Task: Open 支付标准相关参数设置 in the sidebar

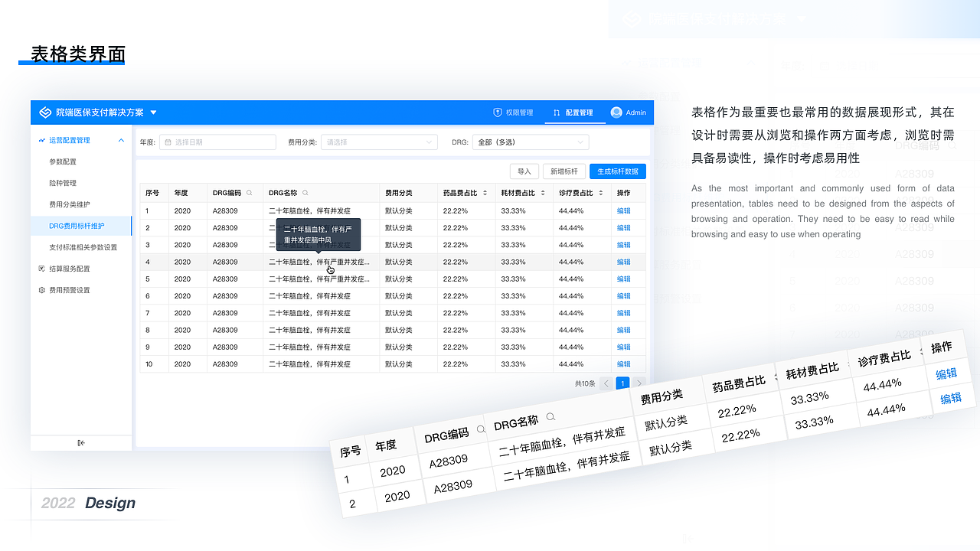Action: click(x=83, y=247)
